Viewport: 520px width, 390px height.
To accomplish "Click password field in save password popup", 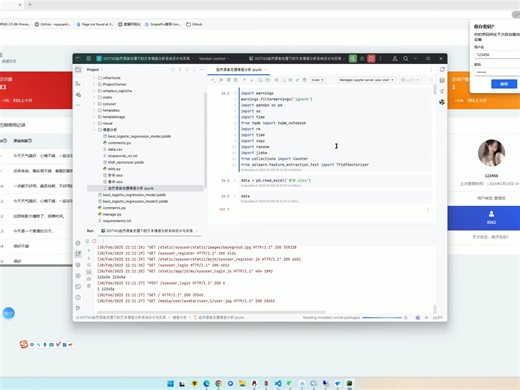I will pyautogui.click(x=497, y=72).
